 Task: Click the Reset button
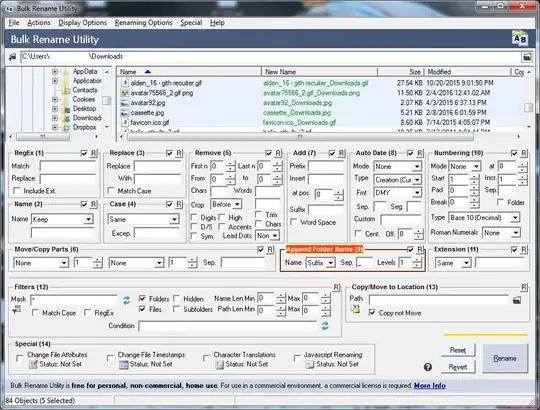coord(458,350)
